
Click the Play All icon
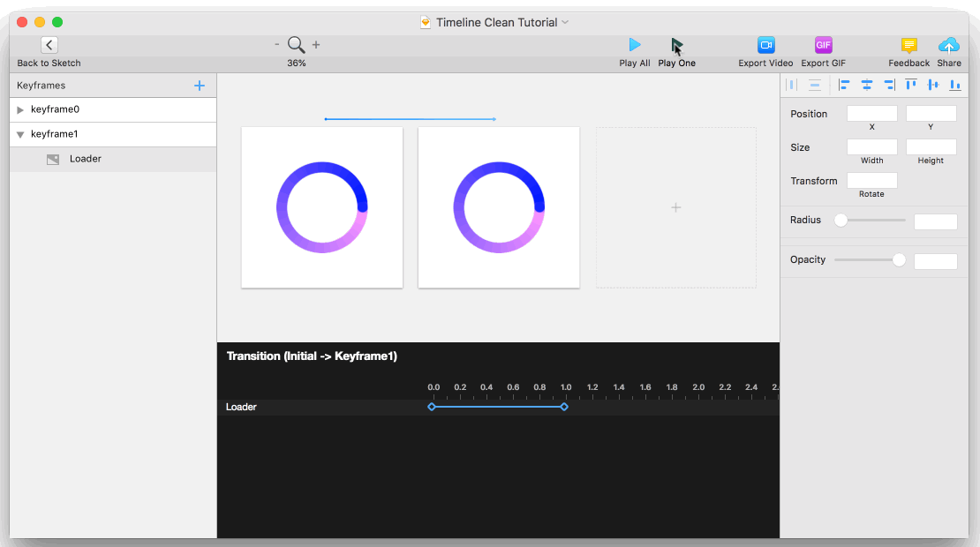(x=635, y=45)
